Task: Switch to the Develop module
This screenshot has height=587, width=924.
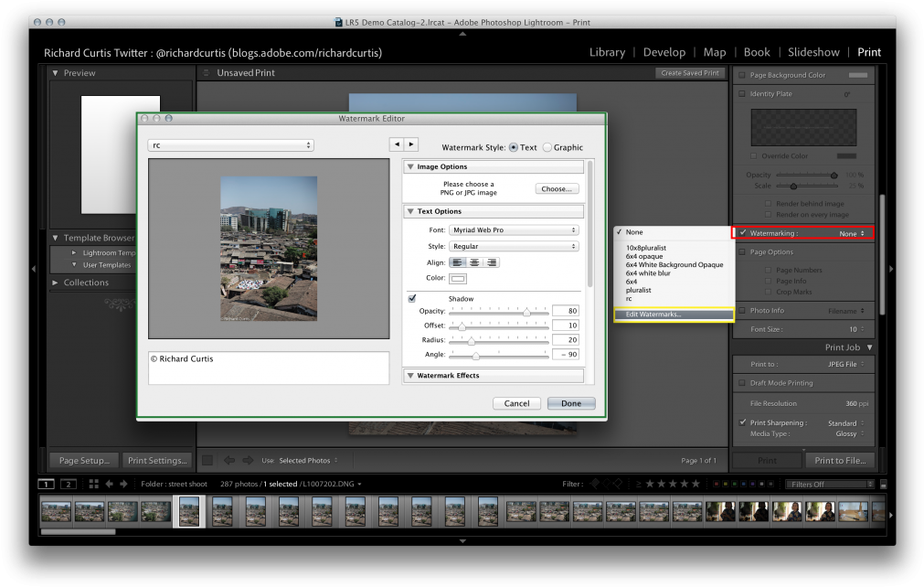Action: (664, 52)
